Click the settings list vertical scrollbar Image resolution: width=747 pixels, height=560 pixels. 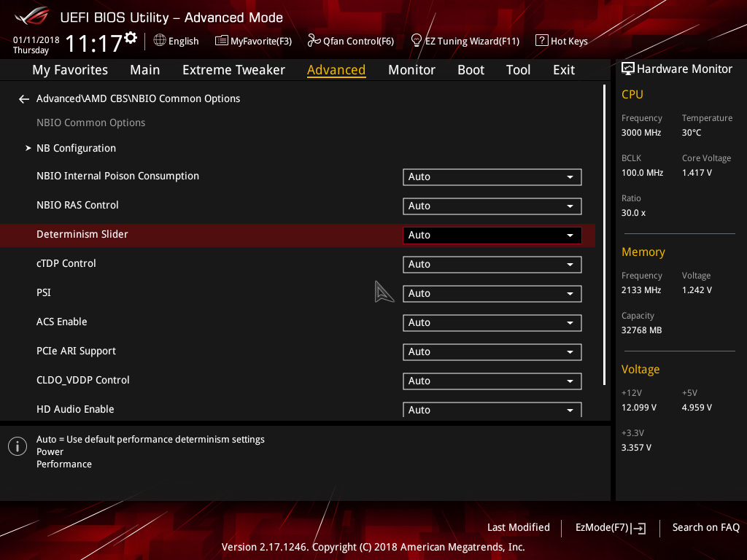click(604, 235)
